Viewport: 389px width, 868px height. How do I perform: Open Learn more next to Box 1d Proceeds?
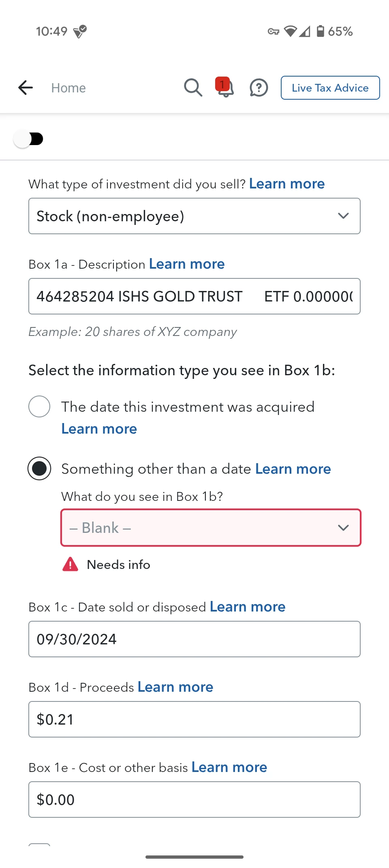click(x=175, y=687)
